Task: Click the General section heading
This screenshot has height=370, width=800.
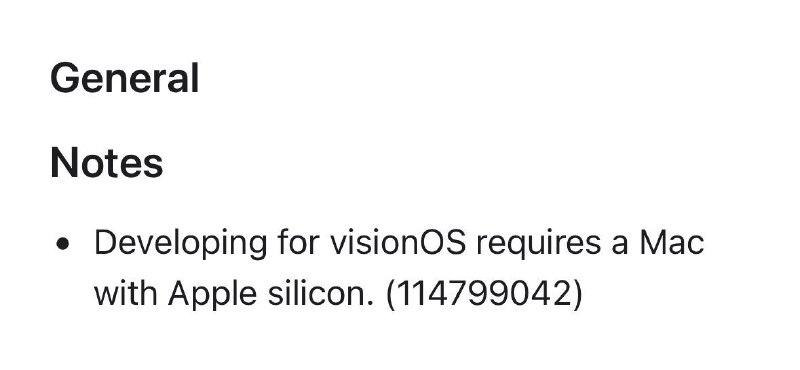Action: (124, 78)
